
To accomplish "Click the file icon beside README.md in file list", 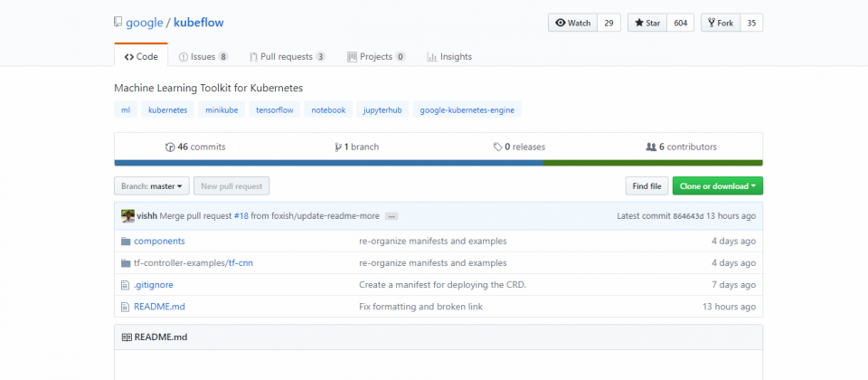I will pyautogui.click(x=125, y=307).
